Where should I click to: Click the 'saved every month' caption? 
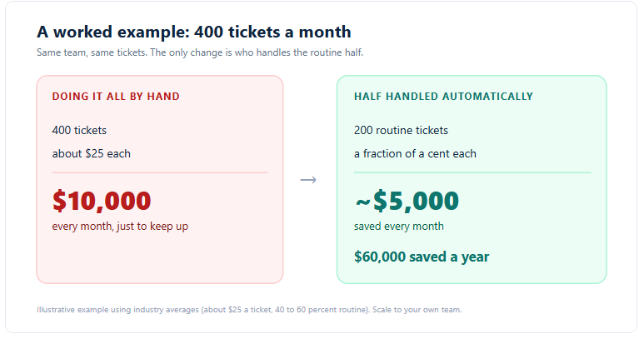pos(399,227)
